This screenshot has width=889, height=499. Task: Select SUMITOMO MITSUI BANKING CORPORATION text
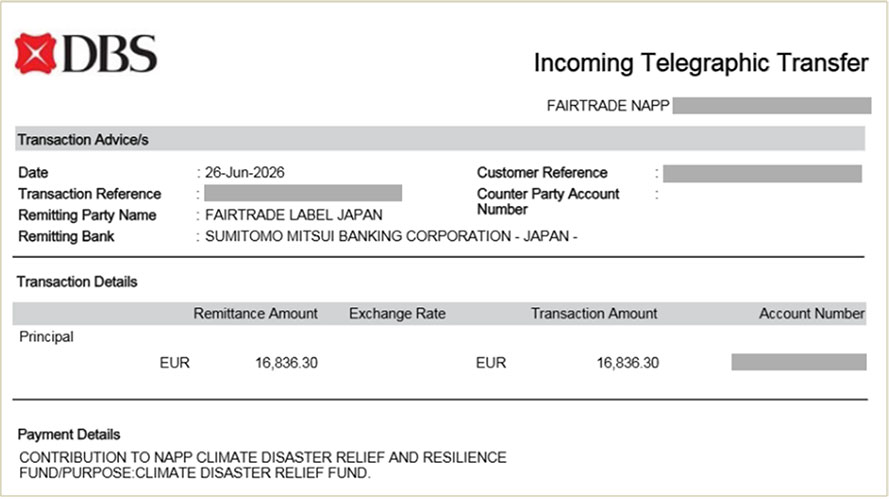pyautogui.click(x=358, y=236)
